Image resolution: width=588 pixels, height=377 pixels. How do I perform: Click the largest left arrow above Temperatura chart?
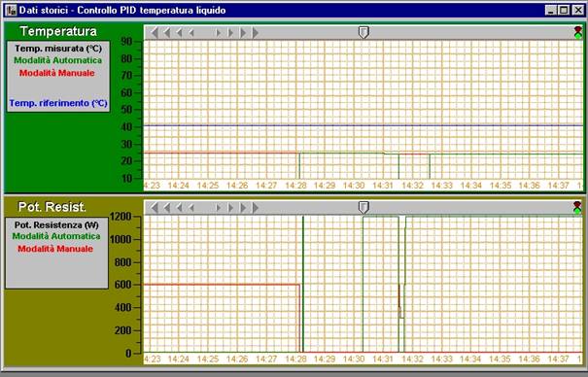pyautogui.click(x=155, y=33)
